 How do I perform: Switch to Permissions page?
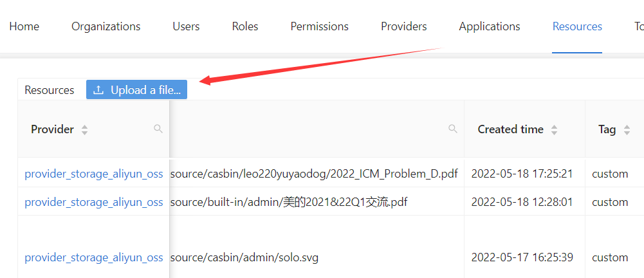coord(320,26)
